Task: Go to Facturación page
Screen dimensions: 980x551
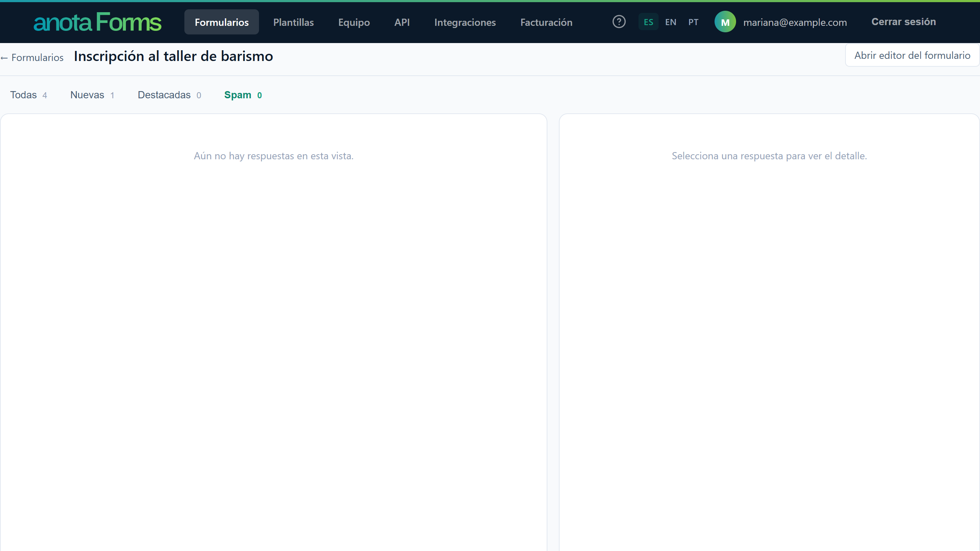Action: pyautogui.click(x=546, y=22)
